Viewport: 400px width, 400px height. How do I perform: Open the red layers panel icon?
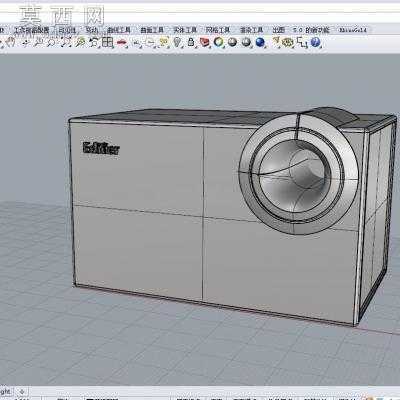(204, 42)
